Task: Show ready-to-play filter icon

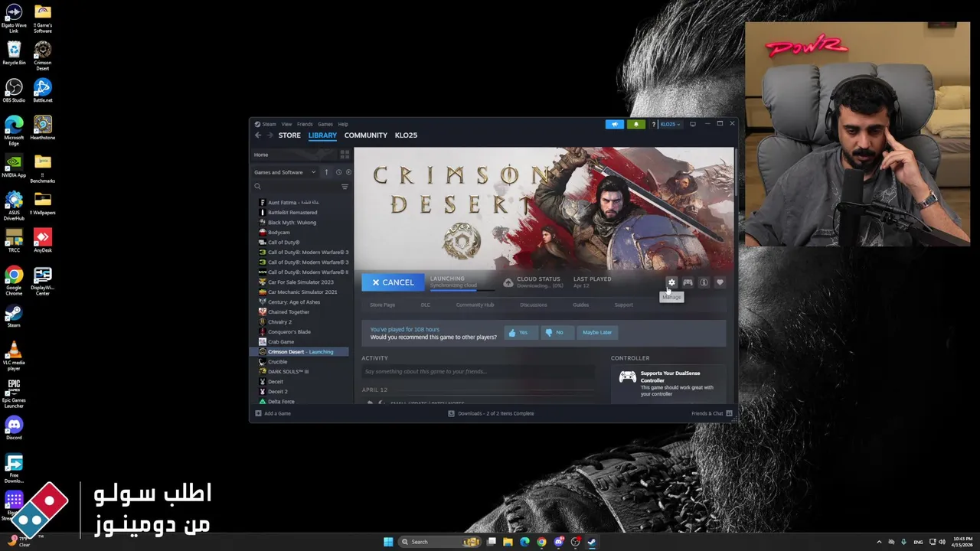Action: click(x=348, y=172)
